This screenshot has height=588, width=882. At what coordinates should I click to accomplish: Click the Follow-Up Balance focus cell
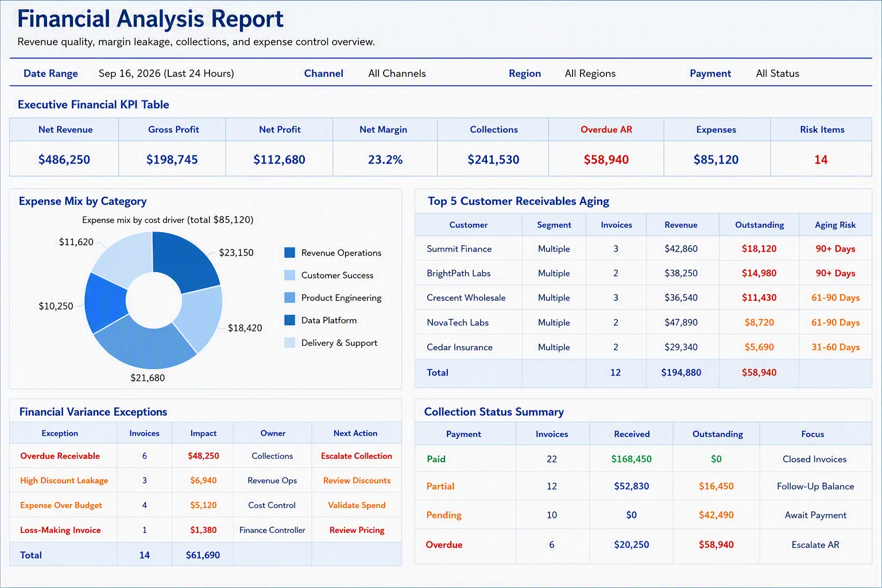pos(815,486)
